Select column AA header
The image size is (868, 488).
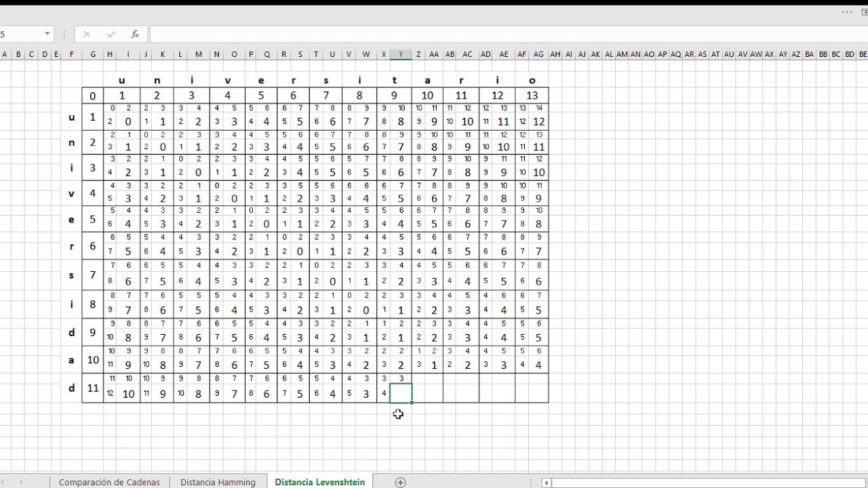tap(434, 54)
